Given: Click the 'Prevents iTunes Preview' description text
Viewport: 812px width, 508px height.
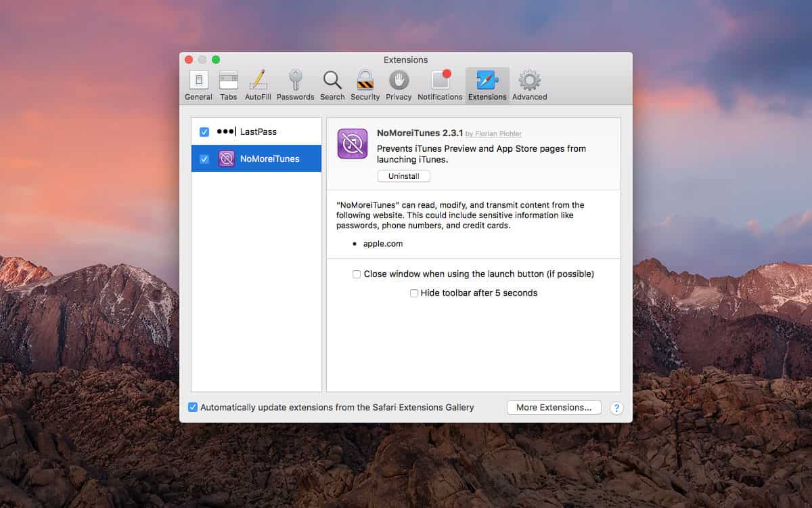Looking at the screenshot, I should point(481,154).
